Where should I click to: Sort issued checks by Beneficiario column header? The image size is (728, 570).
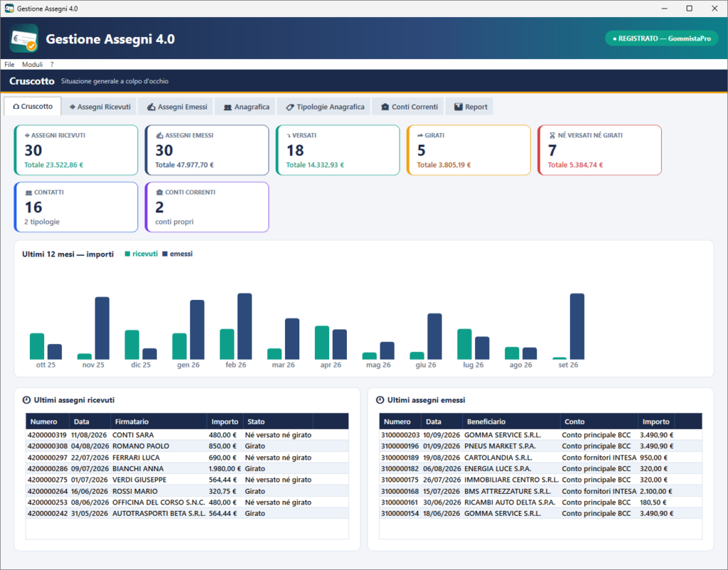pyautogui.click(x=511, y=421)
